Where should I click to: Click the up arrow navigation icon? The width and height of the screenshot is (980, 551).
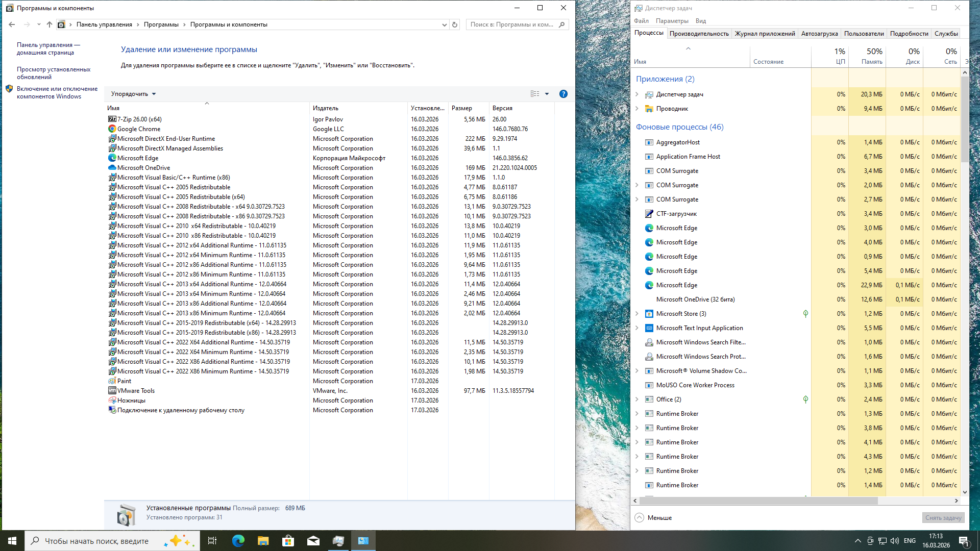[50, 24]
